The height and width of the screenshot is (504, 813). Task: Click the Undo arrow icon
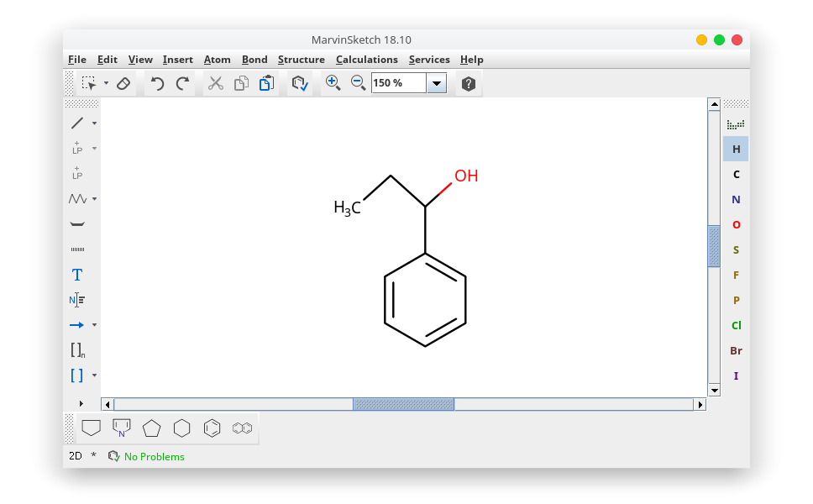pos(157,83)
